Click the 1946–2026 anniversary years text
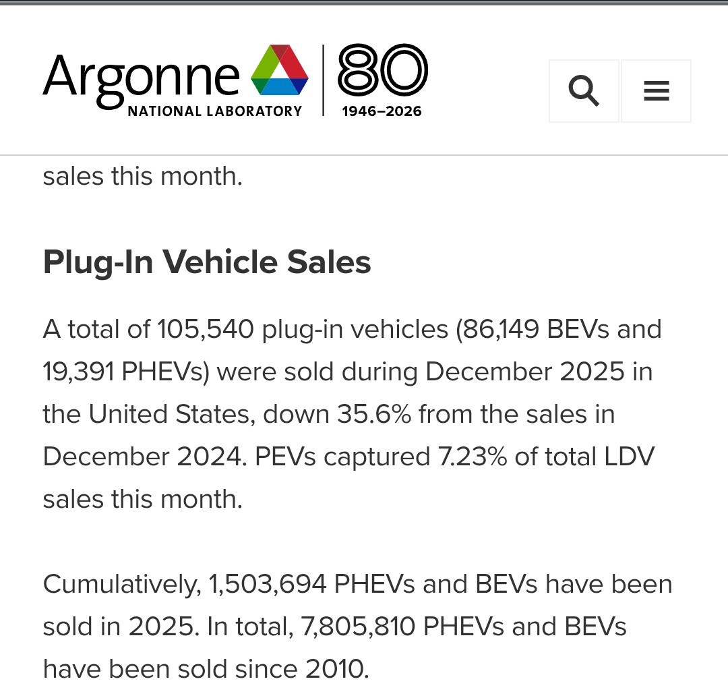 [x=382, y=111]
